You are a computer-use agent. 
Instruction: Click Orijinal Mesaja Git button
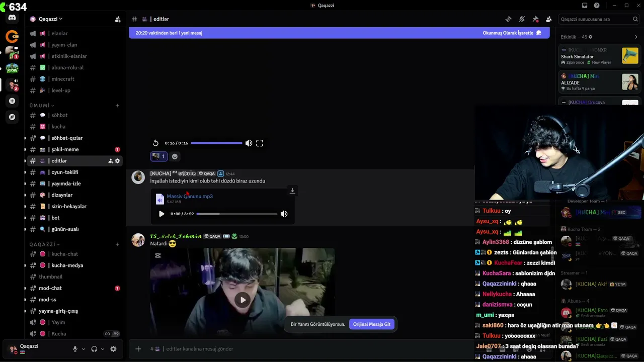click(x=372, y=324)
